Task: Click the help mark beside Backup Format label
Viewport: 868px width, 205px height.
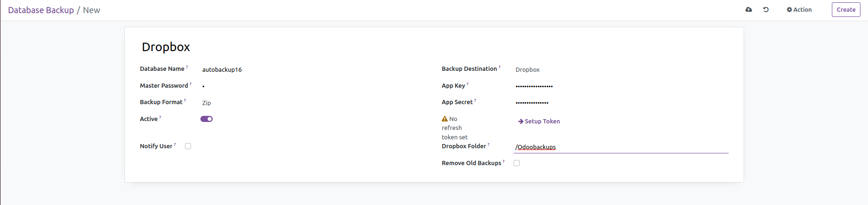Action: 185,100
